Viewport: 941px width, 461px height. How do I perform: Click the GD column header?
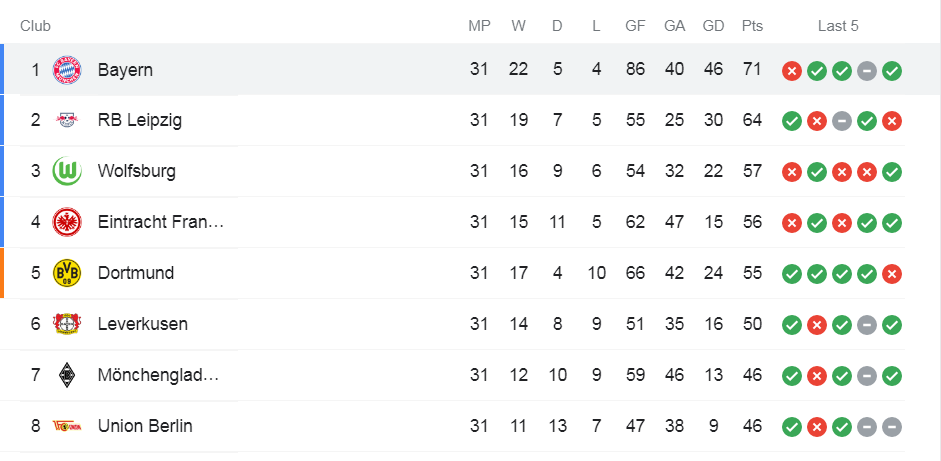pyautogui.click(x=714, y=26)
